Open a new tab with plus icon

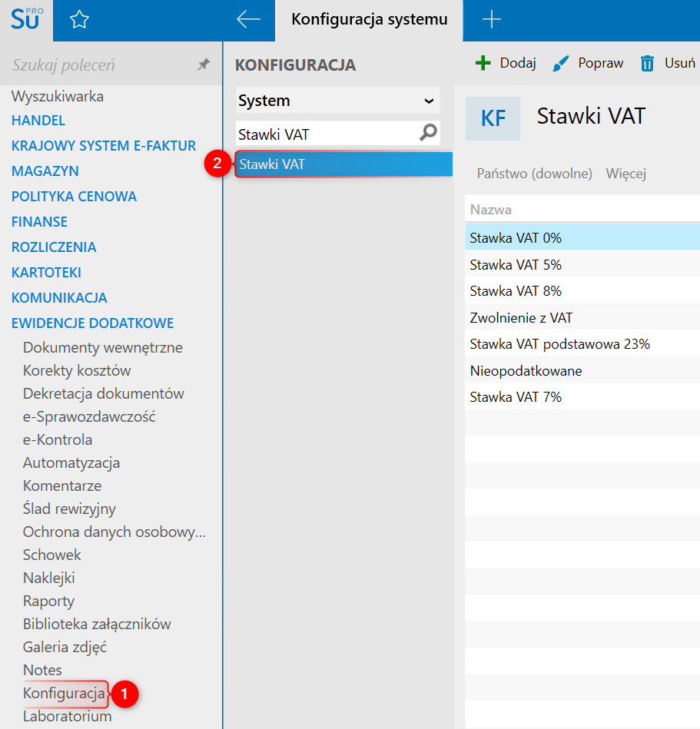click(491, 20)
